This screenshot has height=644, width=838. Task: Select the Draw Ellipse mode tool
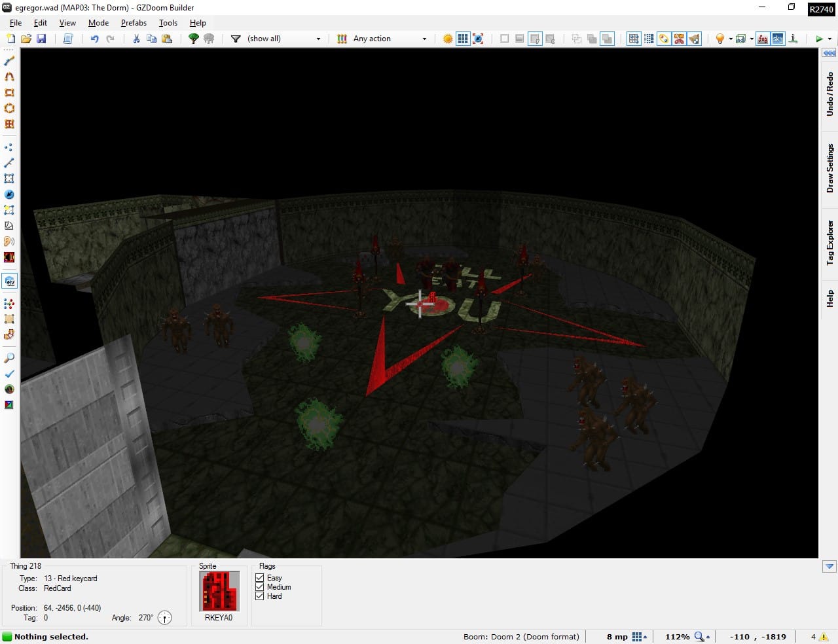[x=9, y=108]
